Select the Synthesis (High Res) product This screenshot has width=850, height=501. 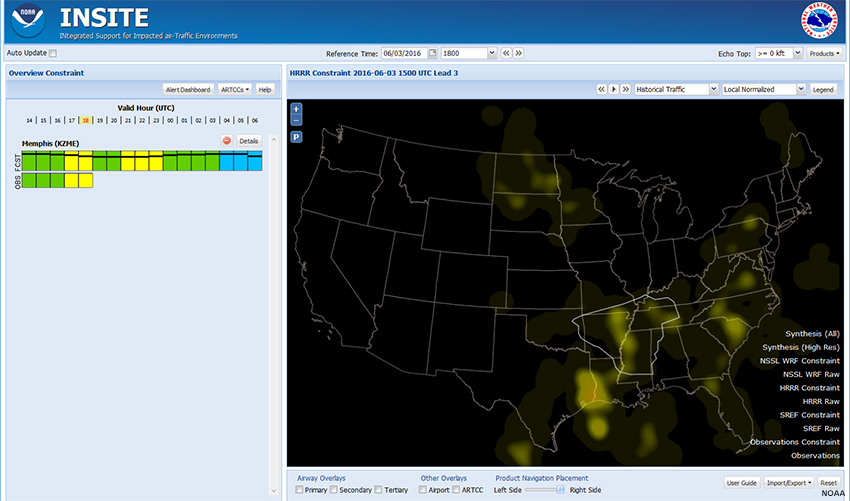pos(801,348)
